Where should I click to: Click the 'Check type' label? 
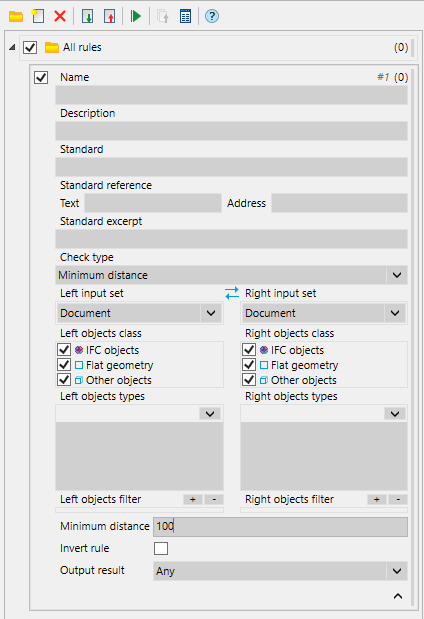86,257
